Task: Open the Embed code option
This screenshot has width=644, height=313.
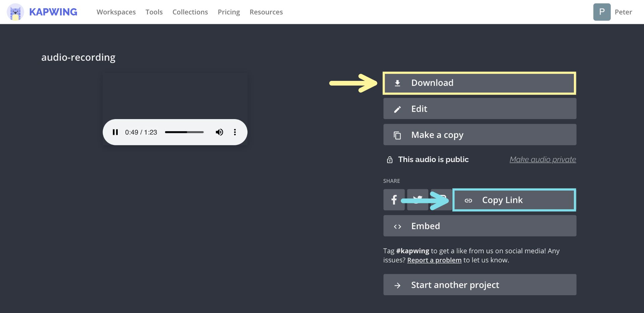Action: (x=479, y=226)
